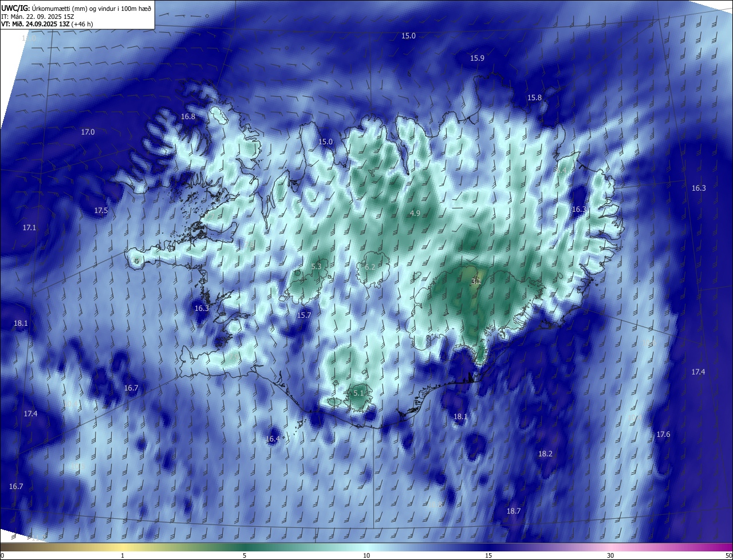Click the map value 17.6
The image size is (733, 560).
[x=663, y=435]
